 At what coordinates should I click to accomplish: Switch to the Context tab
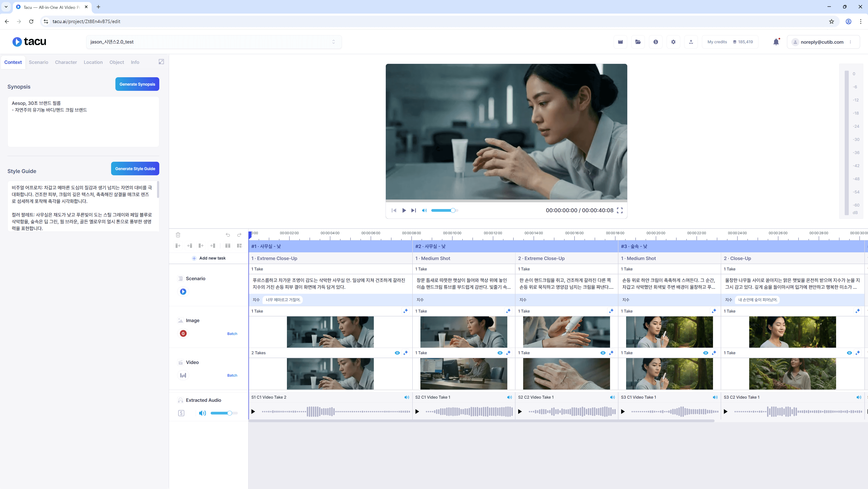pyautogui.click(x=13, y=62)
